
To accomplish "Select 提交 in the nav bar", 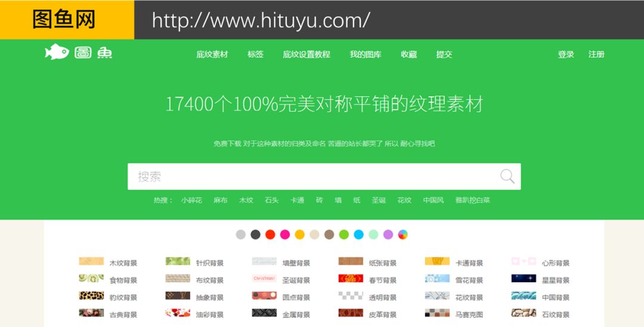I will 444,54.
